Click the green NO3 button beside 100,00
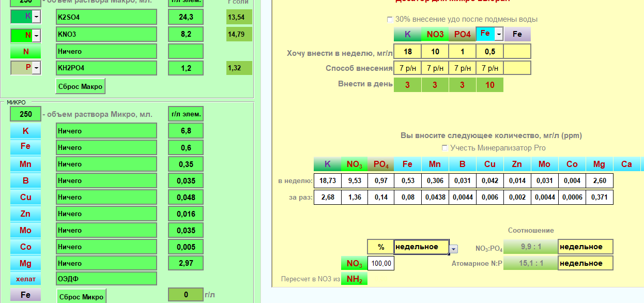 [x=354, y=264]
